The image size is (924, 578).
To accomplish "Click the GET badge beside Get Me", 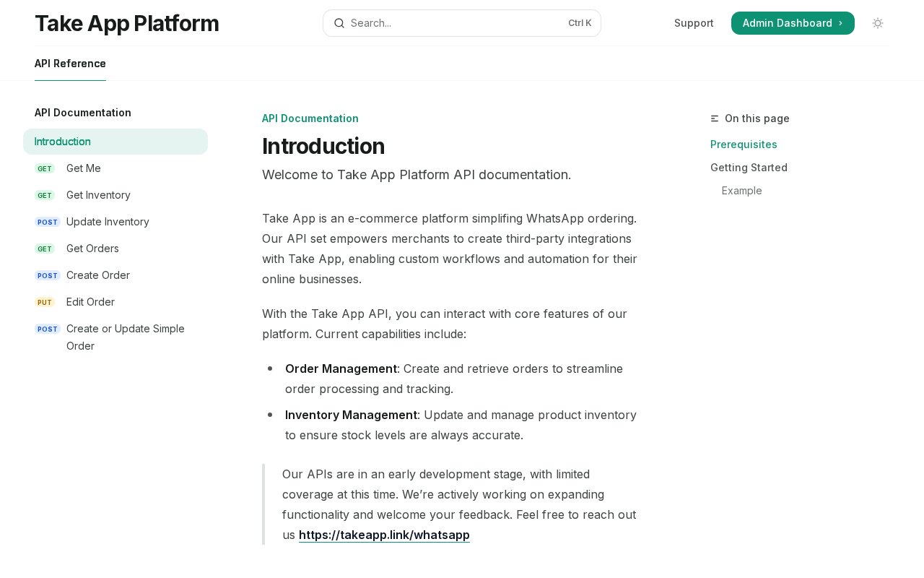I will (x=45, y=168).
